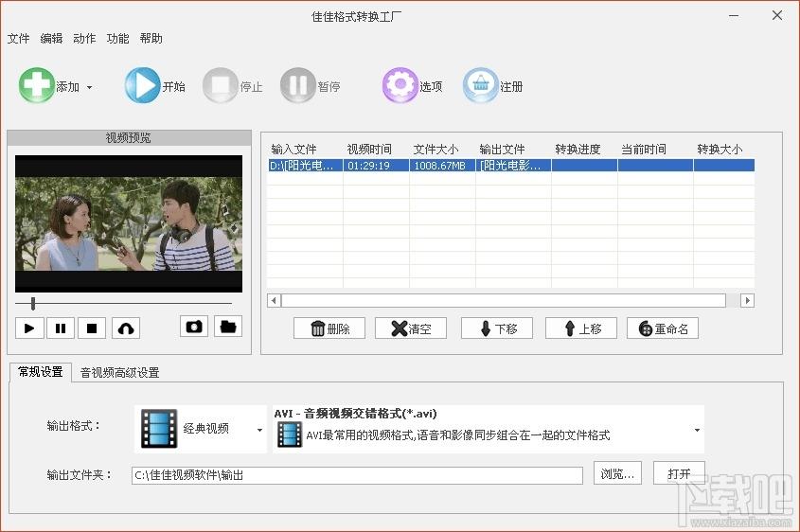
Task: Switch to the 音视频高级设置 tab
Action: pyautogui.click(x=120, y=373)
